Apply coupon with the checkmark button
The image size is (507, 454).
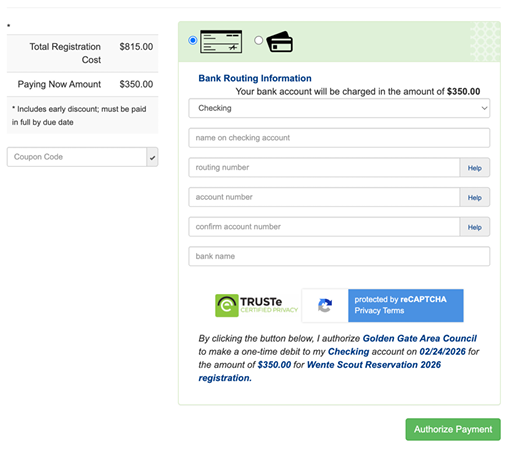click(x=152, y=157)
